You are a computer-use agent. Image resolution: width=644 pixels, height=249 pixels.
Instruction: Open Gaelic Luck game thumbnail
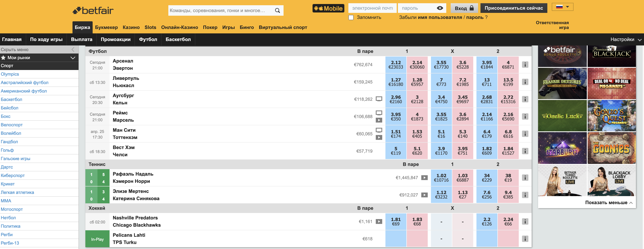(562, 116)
